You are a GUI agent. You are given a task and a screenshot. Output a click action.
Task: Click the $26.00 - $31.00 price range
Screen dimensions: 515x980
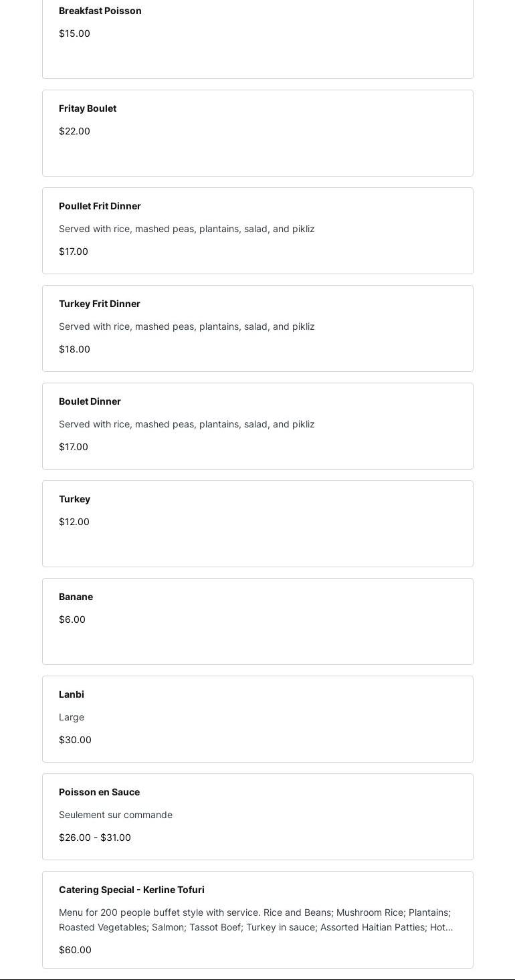pos(95,838)
